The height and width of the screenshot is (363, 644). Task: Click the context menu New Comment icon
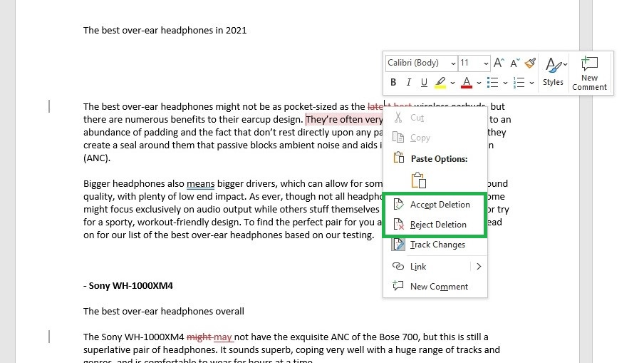tap(398, 286)
